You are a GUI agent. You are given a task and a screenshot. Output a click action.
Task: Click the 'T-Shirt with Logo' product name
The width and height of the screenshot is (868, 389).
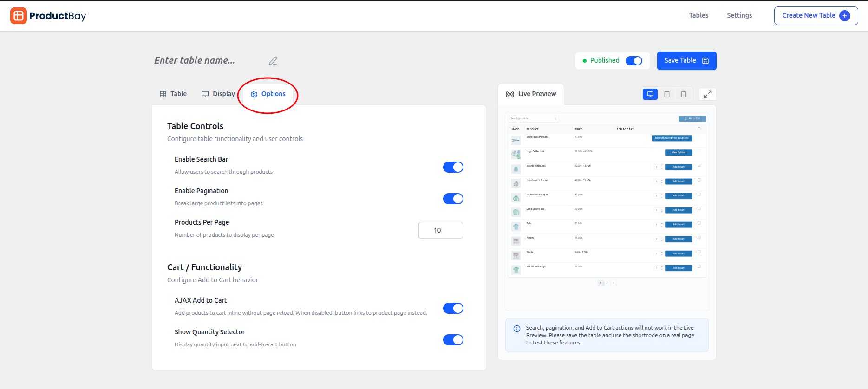pyautogui.click(x=536, y=266)
